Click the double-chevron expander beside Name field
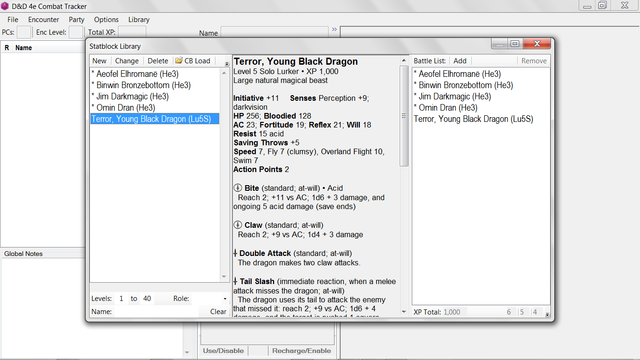640x360 pixels. click(334, 29)
